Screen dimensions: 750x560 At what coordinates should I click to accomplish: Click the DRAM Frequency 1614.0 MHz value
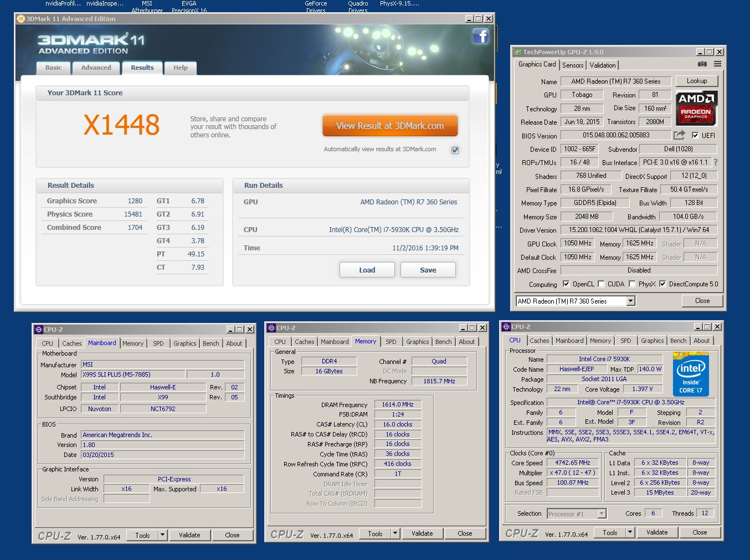point(398,404)
